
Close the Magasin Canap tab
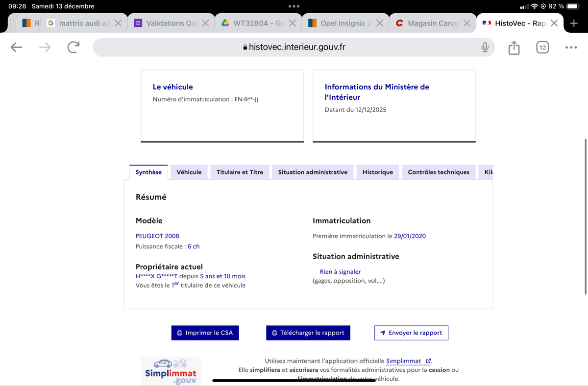point(467,23)
